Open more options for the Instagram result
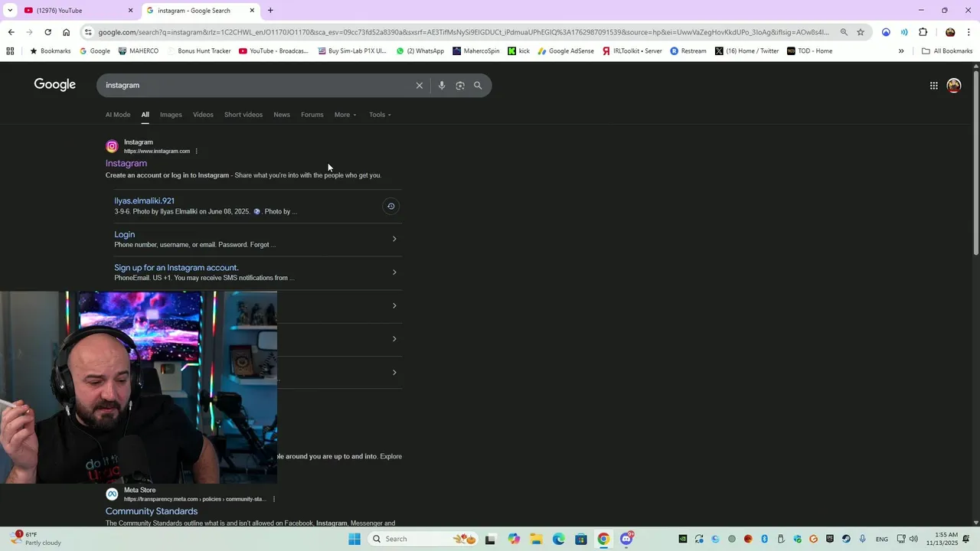 [197, 152]
